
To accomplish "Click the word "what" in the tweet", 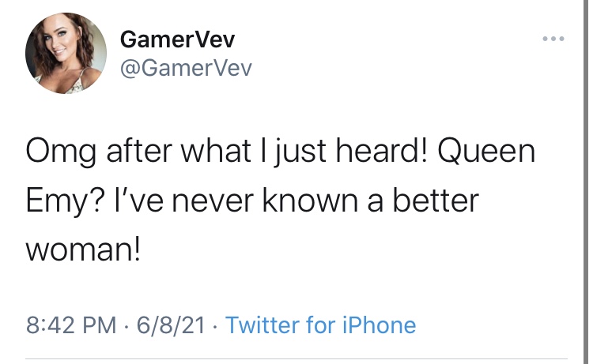I will [216, 151].
